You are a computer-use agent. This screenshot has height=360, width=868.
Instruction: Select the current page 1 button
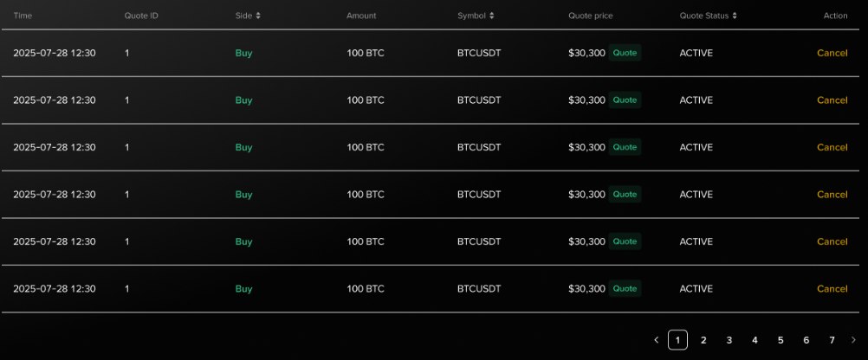pos(678,340)
